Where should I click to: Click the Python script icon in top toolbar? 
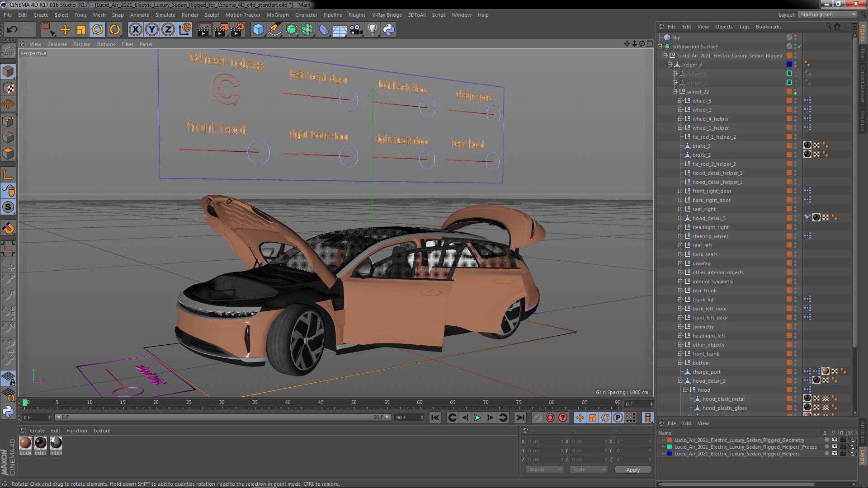(x=389, y=30)
